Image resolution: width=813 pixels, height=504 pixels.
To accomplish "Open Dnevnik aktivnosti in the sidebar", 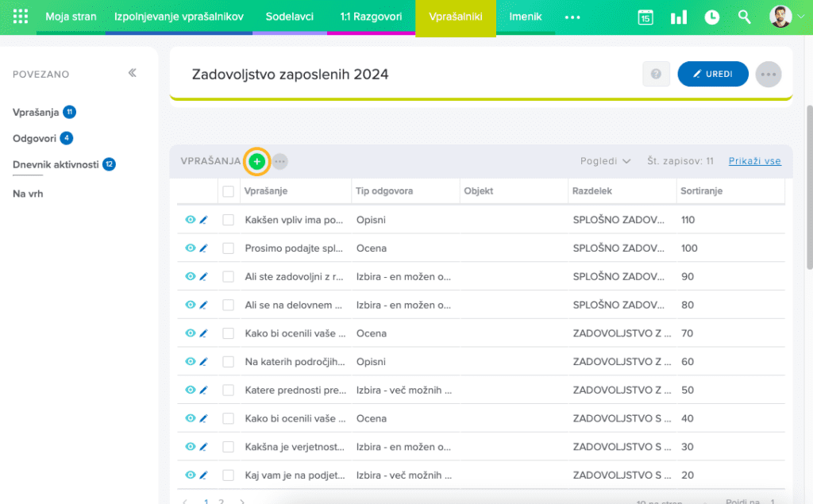I will pyautogui.click(x=56, y=164).
